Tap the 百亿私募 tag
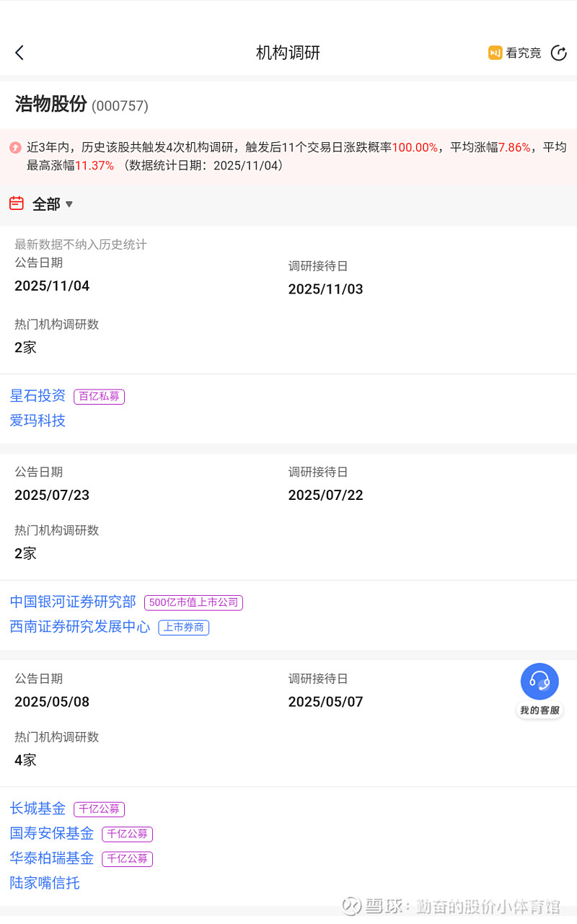The image size is (577, 924). coord(99,396)
